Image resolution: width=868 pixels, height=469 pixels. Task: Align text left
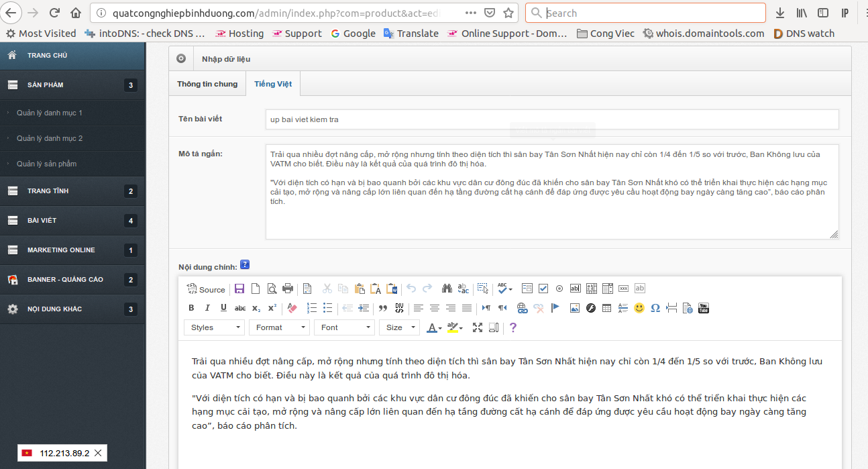419,308
